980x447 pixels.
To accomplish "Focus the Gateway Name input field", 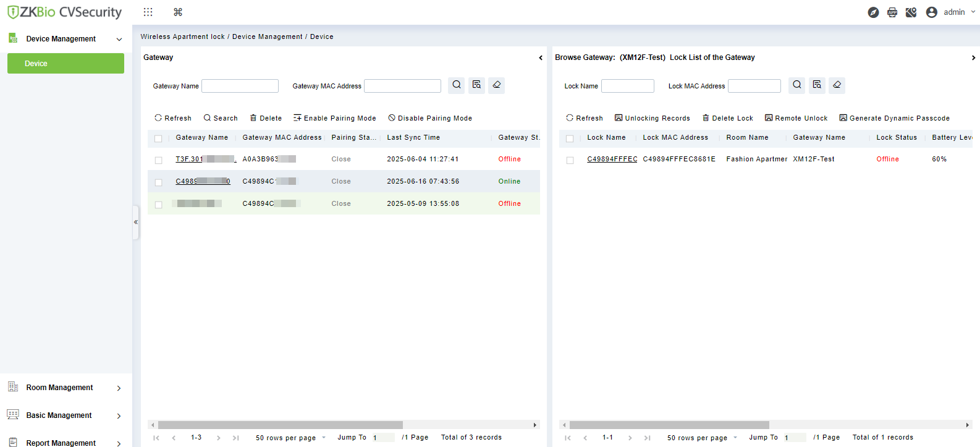I will coord(240,86).
